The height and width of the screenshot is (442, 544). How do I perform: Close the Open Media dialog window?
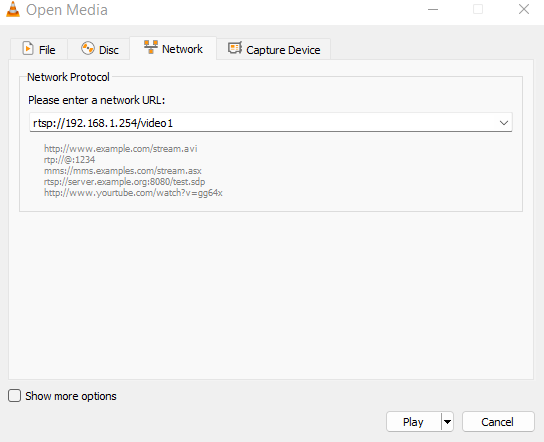coord(524,9)
